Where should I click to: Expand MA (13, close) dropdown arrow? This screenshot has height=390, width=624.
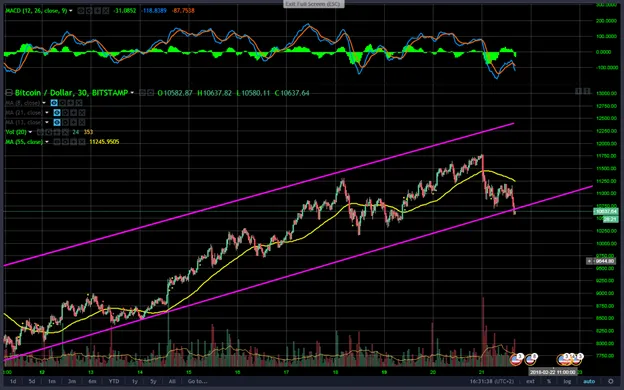click(x=47, y=122)
